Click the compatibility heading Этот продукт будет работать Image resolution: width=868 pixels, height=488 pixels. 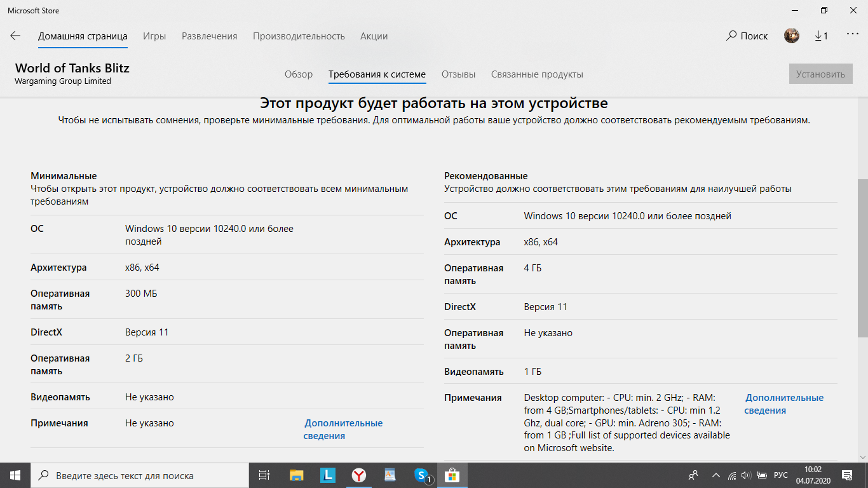coord(434,103)
